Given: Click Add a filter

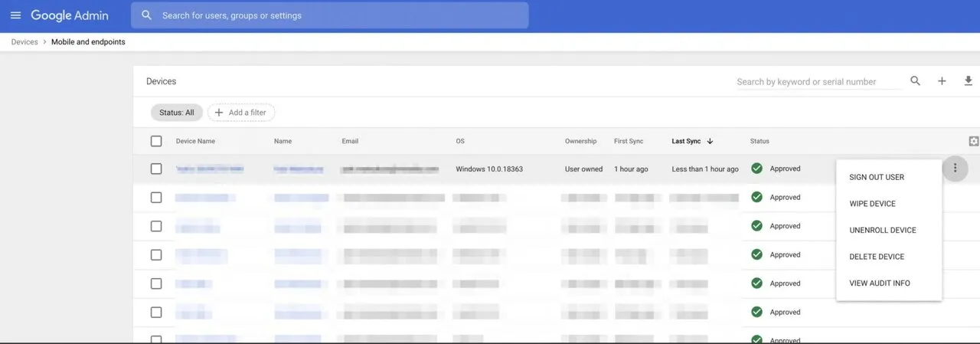Looking at the screenshot, I should coord(240,113).
